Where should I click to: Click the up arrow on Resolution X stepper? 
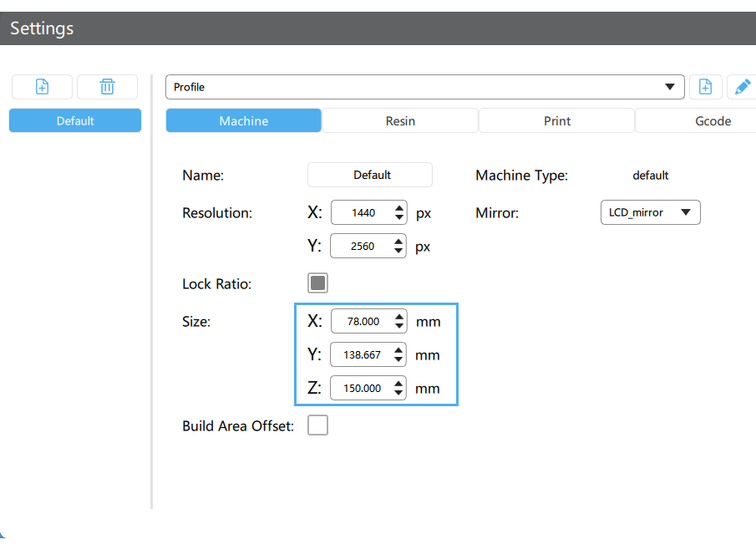pos(399,207)
